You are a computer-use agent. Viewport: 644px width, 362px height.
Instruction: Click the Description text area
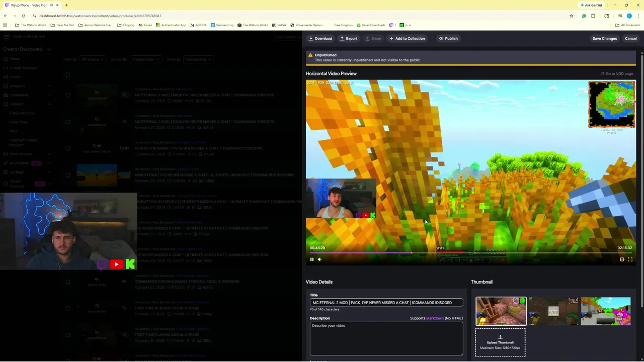pos(386,339)
